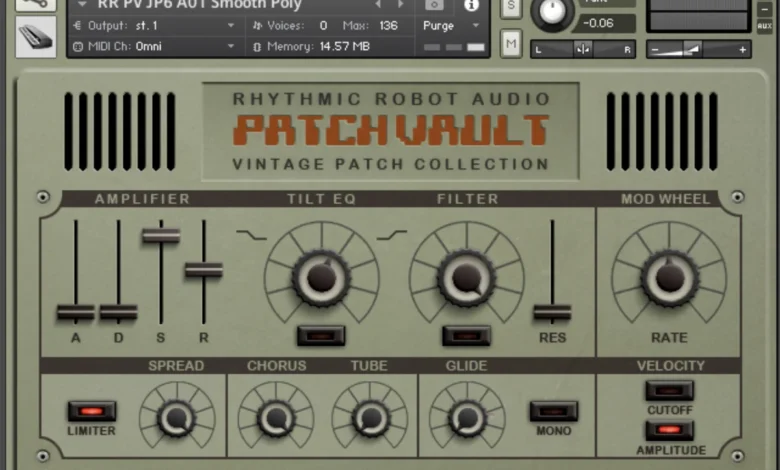
Task: Open the instrument info icon
Action: point(472,5)
